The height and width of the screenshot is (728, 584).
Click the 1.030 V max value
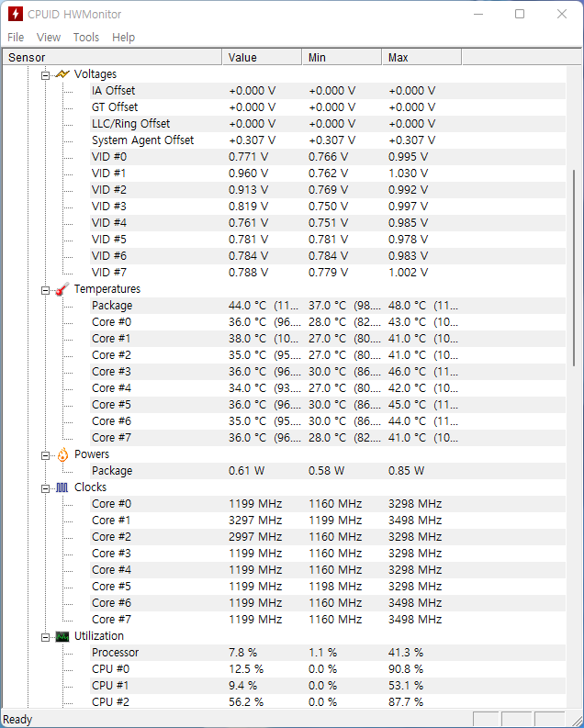[408, 174]
